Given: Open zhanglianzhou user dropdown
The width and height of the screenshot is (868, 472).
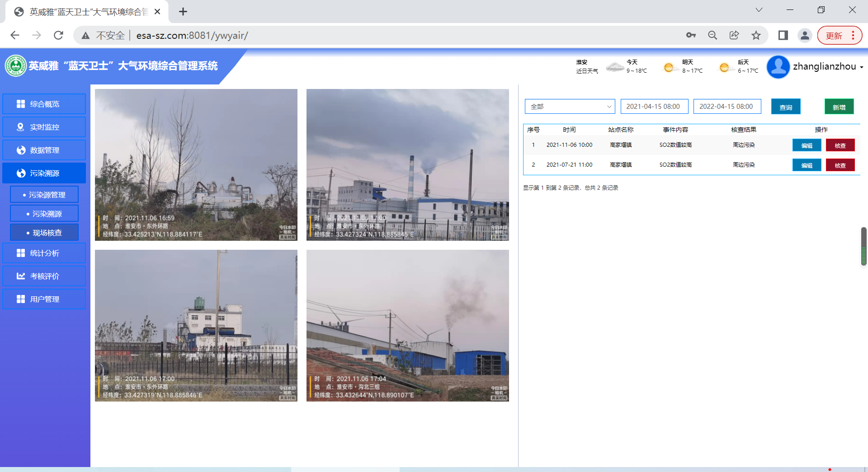Looking at the screenshot, I should tap(828, 66).
